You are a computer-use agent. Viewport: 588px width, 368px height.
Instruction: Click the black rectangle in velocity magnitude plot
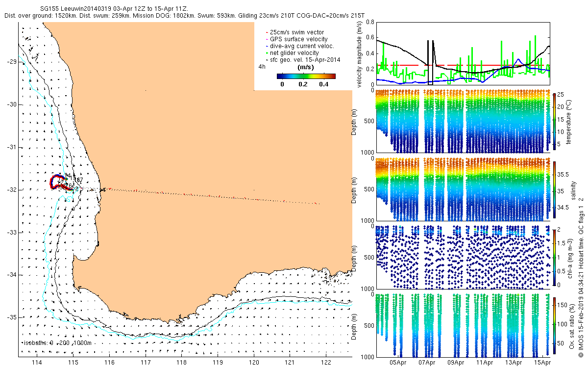tap(430, 63)
